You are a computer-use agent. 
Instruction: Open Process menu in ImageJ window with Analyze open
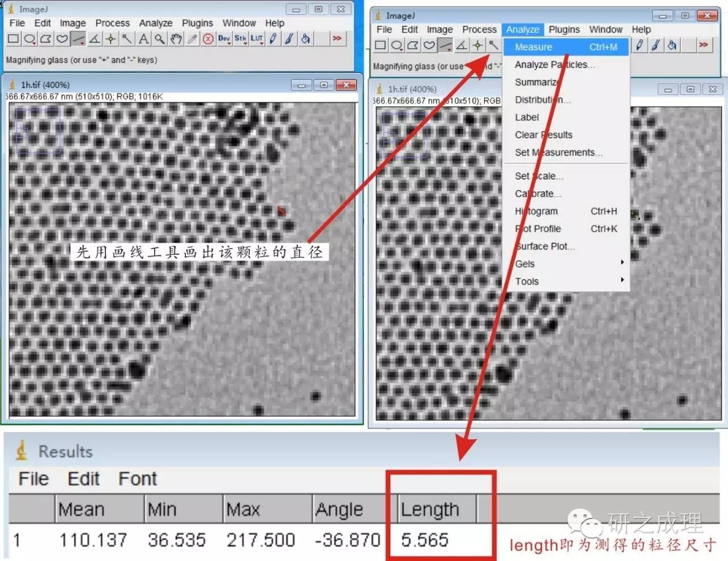point(479,30)
